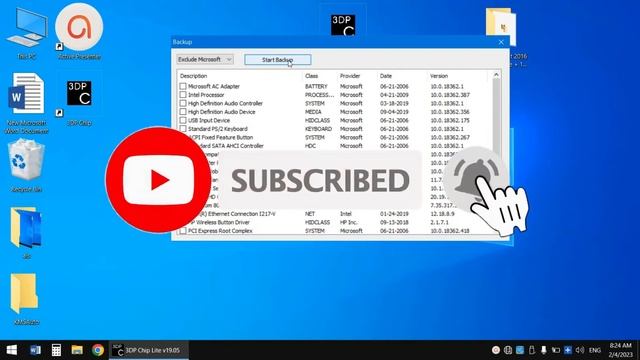The width and height of the screenshot is (640, 360).
Task: Enable the USB Input Device checkbox
Action: [183, 120]
